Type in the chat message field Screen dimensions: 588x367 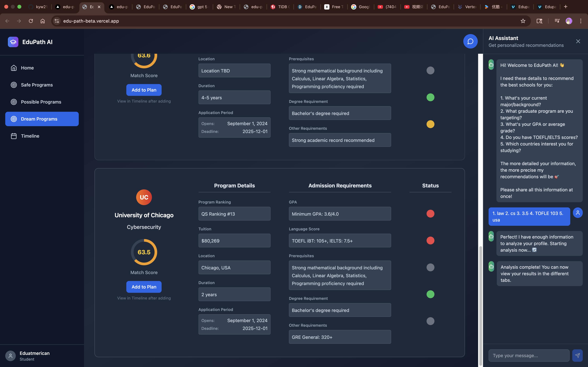pos(529,356)
